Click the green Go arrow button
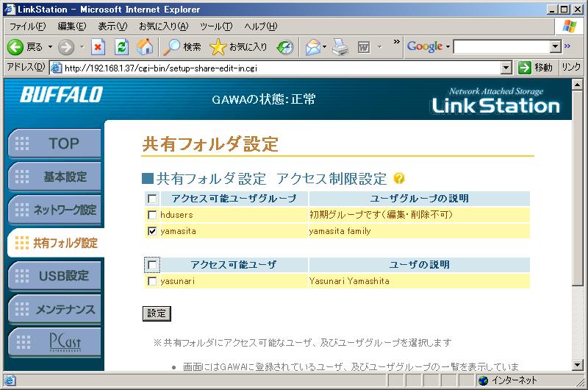 [524, 68]
